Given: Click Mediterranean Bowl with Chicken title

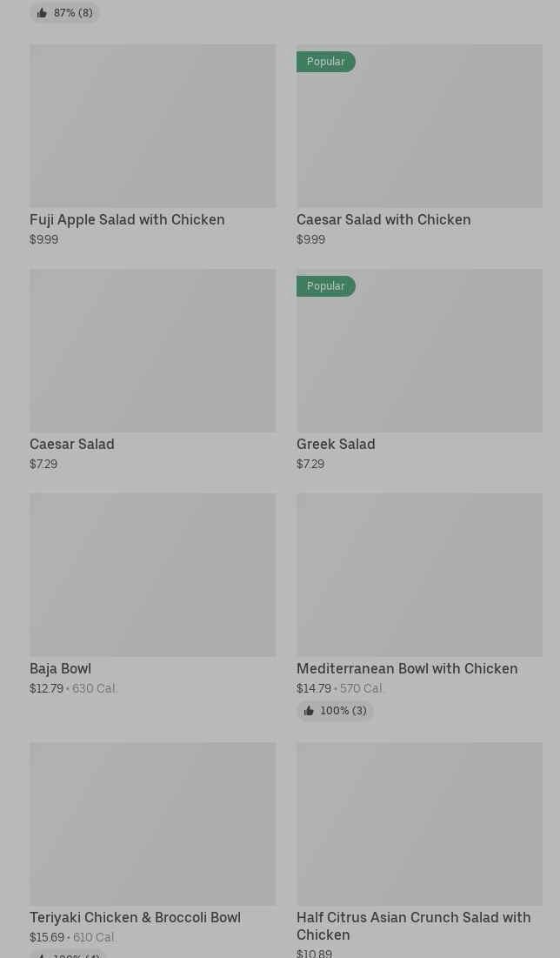Looking at the screenshot, I should coord(407,669).
